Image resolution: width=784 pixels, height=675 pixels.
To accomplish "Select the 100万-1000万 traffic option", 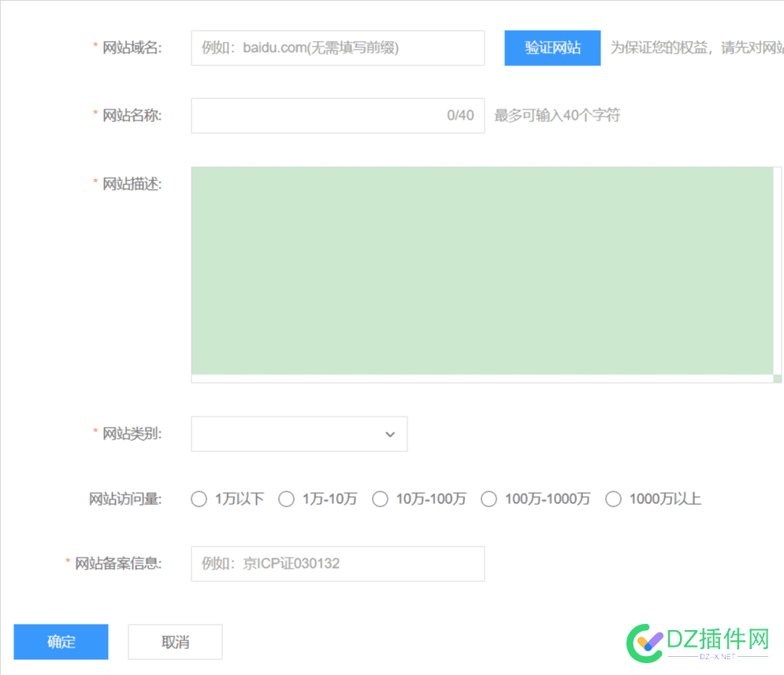I will pos(489,499).
